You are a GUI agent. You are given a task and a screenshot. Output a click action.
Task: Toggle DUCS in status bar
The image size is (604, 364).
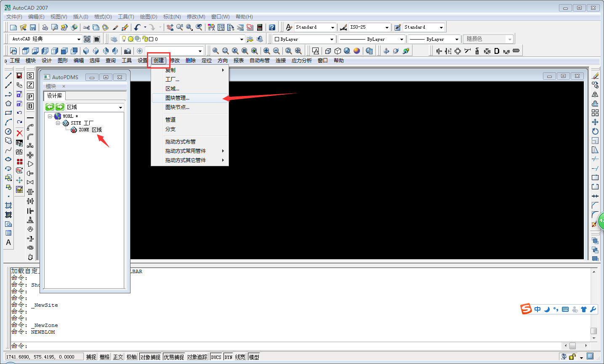tap(216, 357)
